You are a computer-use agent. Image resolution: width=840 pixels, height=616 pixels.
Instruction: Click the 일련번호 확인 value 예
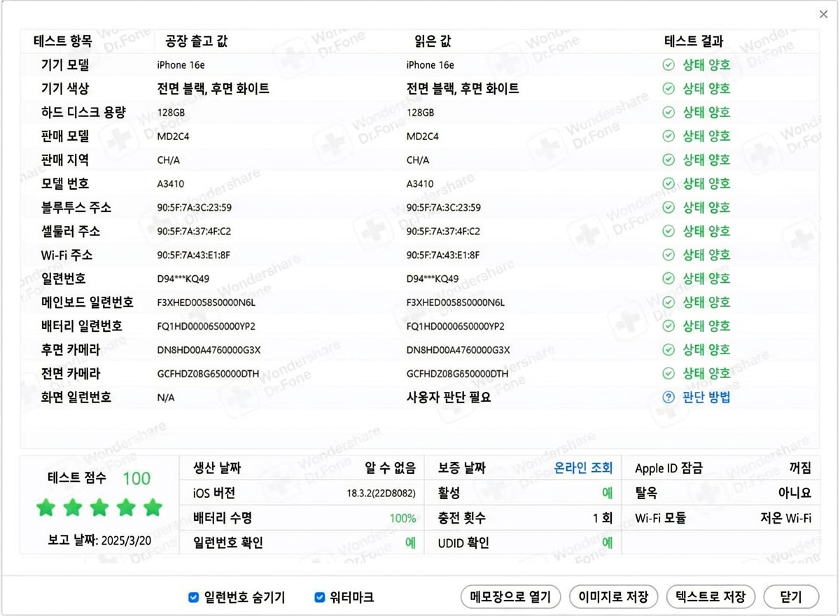(x=411, y=542)
